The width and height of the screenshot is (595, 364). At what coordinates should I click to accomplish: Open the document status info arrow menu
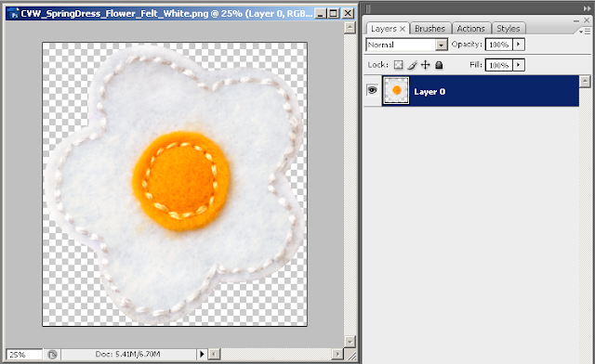[x=202, y=354]
